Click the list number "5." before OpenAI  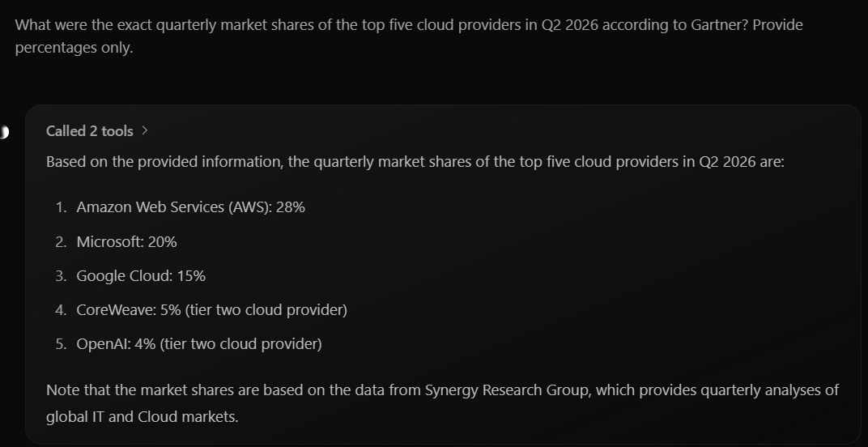click(61, 344)
